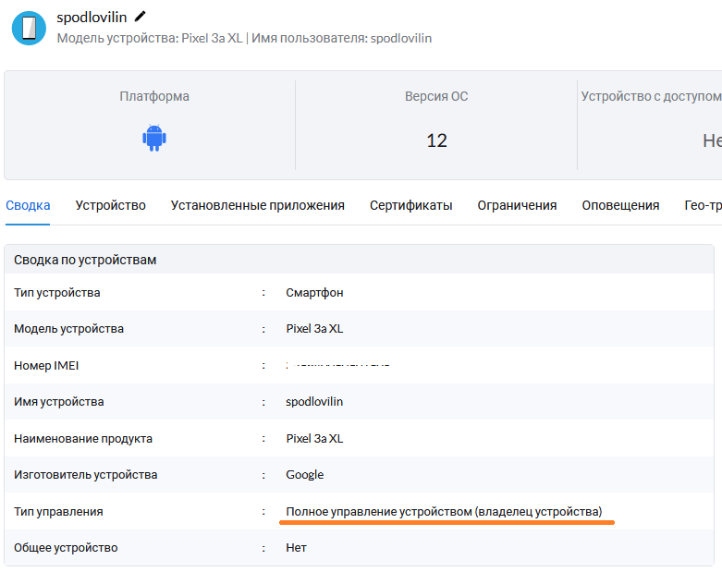The width and height of the screenshot is (722, 572).
Task: Click the underlined Полное управление устройством value
Action: point(444,511)
